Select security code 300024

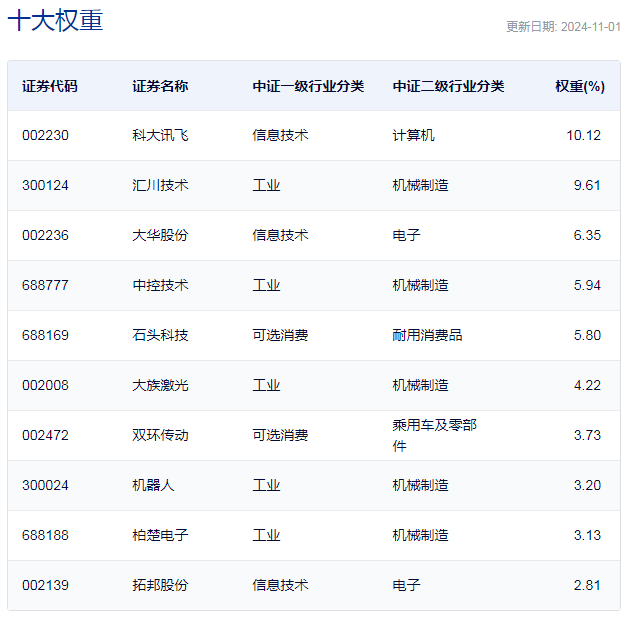tap(46, 485)
